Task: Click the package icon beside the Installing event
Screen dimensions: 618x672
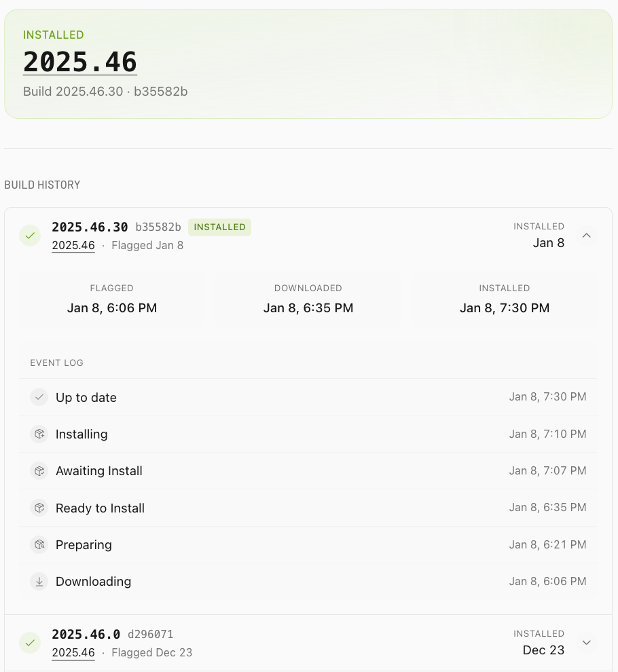Action: pyautogui.click(x=39, y=434)
